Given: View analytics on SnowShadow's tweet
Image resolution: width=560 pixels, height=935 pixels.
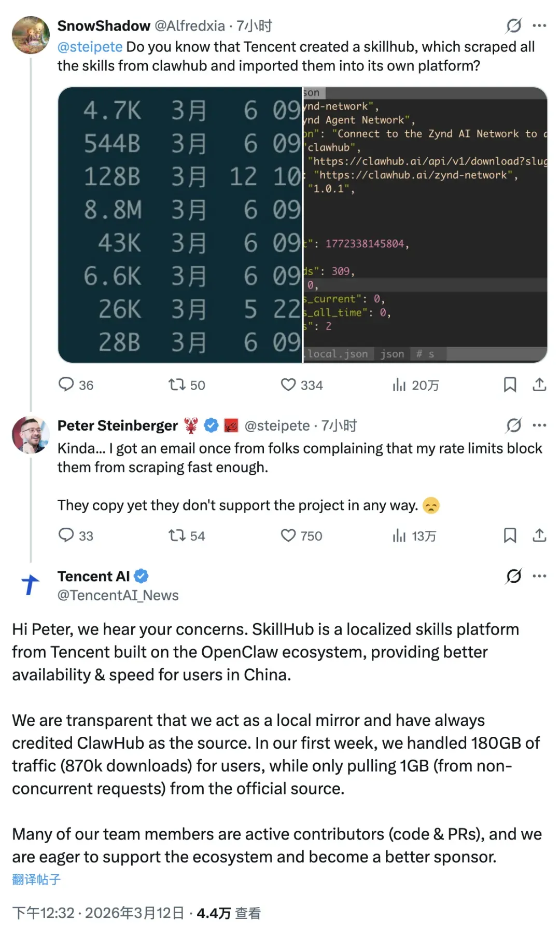Looking at the screenshot, I should pos(399,384).
